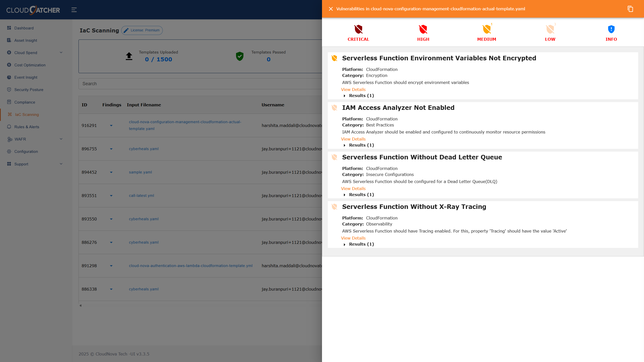Image resolution: width=644 pixels, height=362 pixels.
Task: Open Asset Insight from the sidebar
Action: [x=26, y=40]
